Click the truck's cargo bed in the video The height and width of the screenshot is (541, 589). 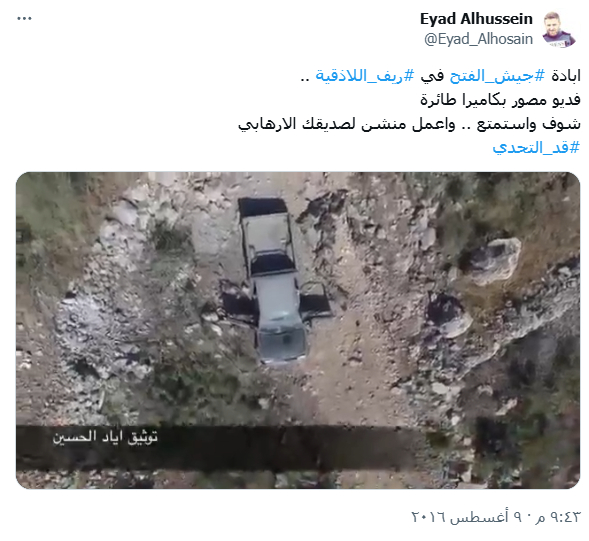click(267, 231)
